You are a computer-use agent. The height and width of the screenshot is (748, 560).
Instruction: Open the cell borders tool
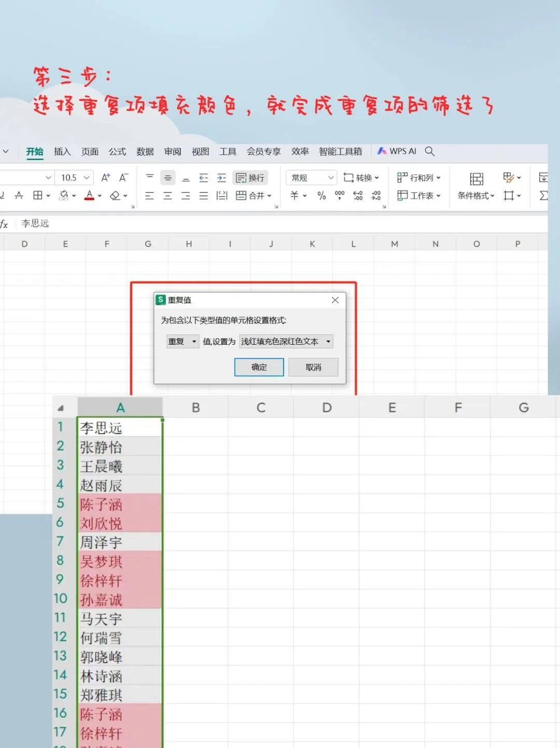(38, 195)
